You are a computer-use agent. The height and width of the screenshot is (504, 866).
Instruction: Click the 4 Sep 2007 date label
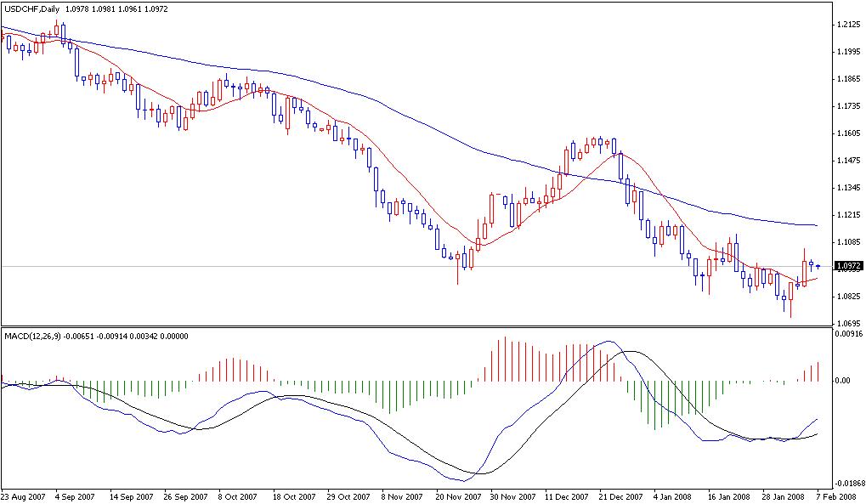tap(75, 497)
